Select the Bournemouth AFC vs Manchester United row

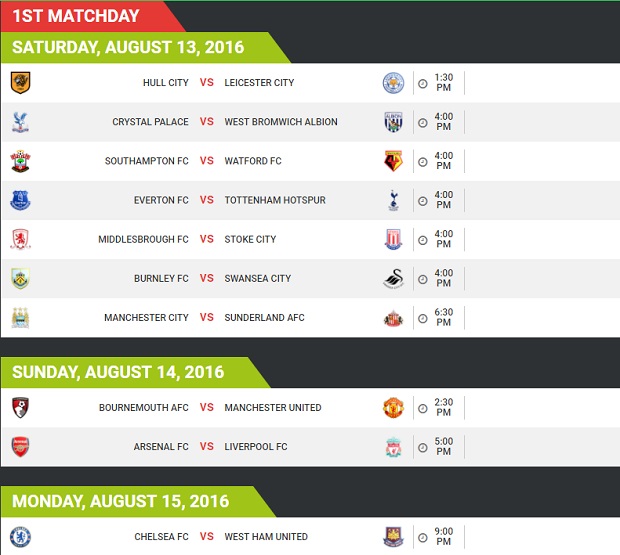(310, 408)
